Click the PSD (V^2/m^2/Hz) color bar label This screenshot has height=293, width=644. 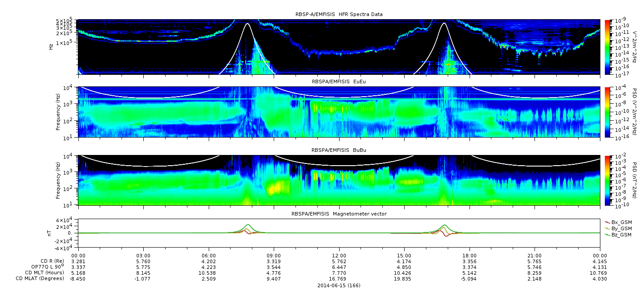636,112
